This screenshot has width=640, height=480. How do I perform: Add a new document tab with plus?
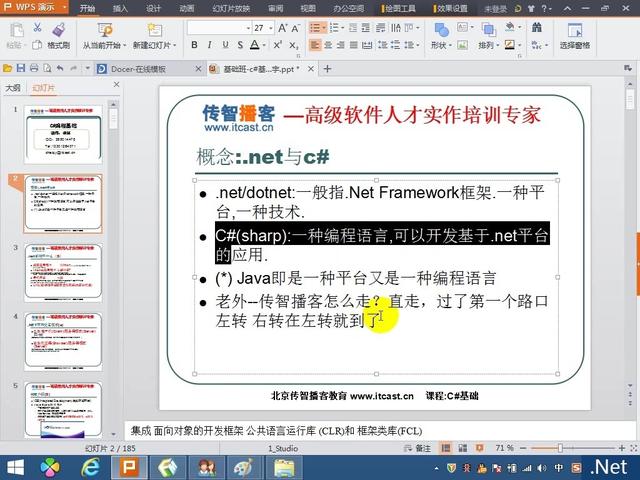coord(327,69)
